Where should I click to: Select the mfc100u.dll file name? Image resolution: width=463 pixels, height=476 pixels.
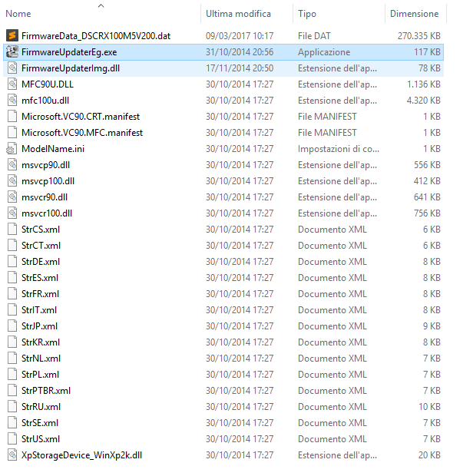[46, 101]
